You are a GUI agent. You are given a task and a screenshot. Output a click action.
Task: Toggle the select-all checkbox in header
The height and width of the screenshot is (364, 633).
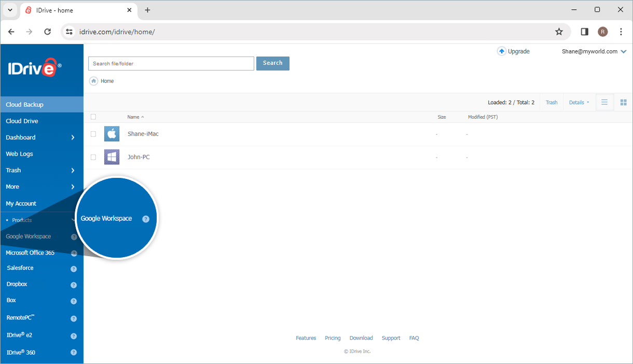[93, 117]
